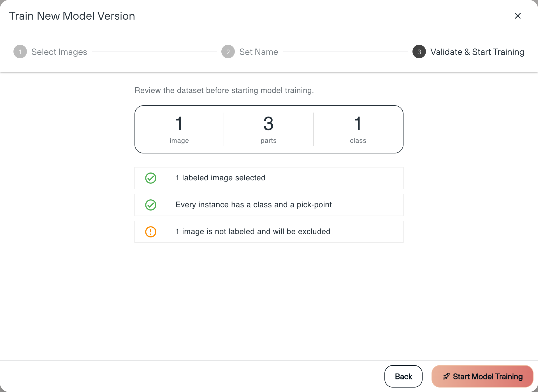Screen dimensions: 538x392
Task: Click the step 3 circle icon
Action: (x=419, y=52)
